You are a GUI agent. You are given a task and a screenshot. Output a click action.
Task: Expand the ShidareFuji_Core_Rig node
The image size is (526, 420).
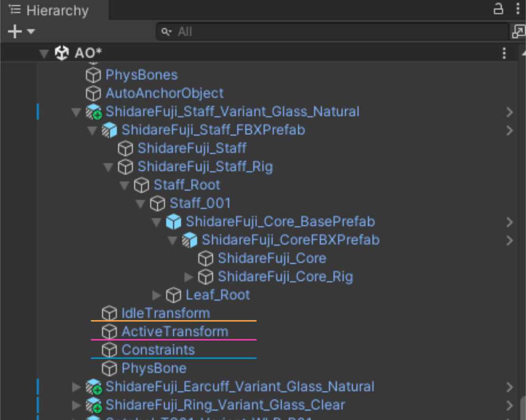click(189, 277)
